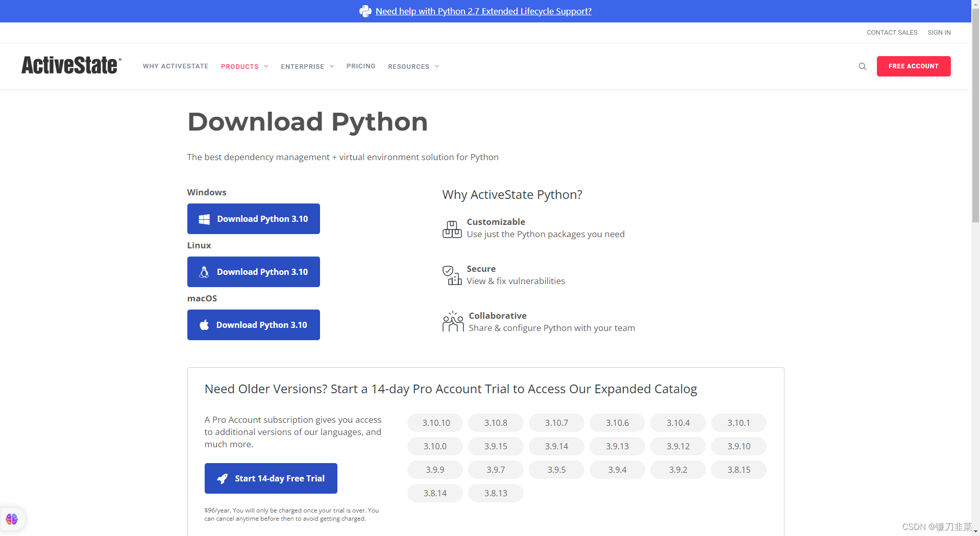Click the page vertical scrollbar thumb
980x536 pixels.
click(x=975, y=115)
